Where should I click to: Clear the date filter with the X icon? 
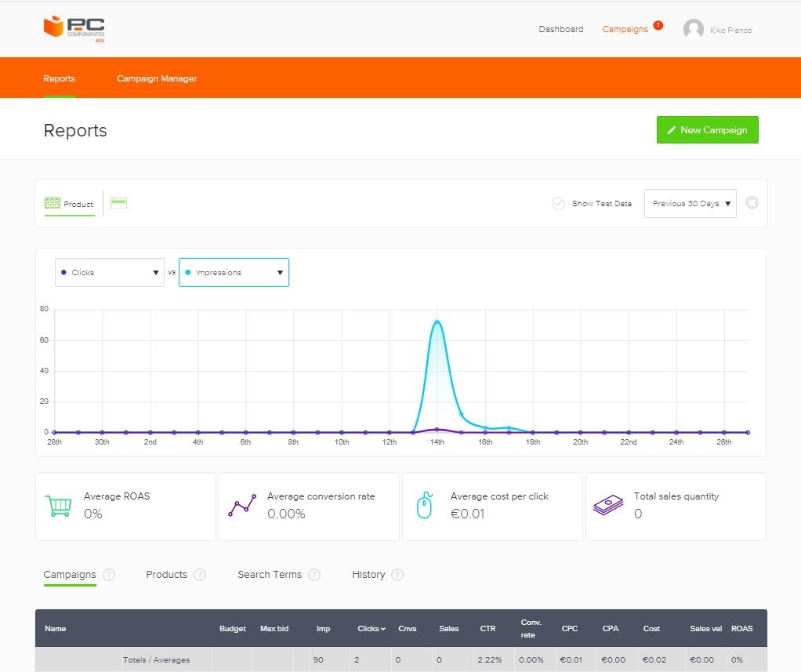pos(752,203)
